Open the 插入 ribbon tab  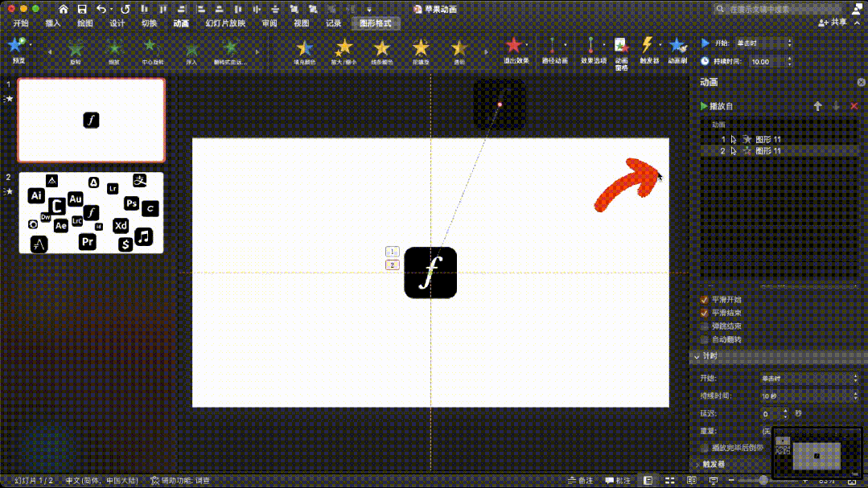52,23
